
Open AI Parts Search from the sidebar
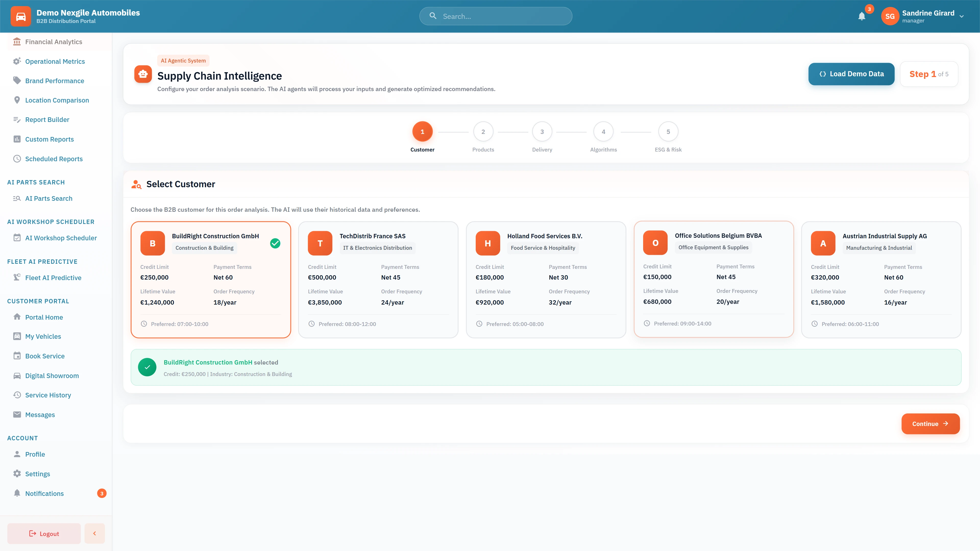49,198
